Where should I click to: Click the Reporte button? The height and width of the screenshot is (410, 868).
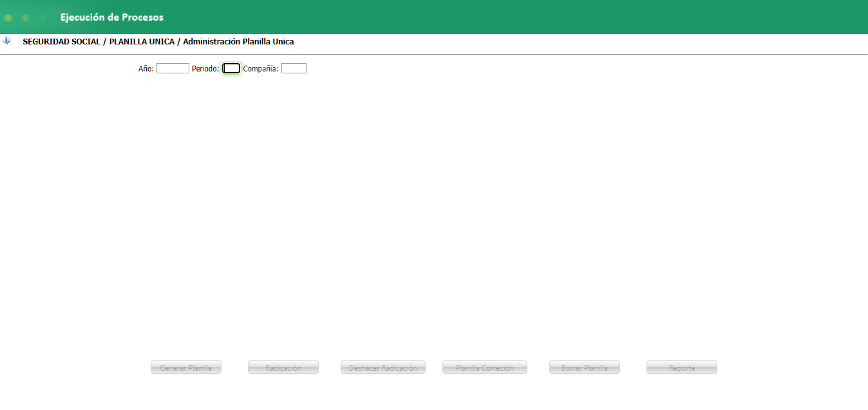tap(681, 368)
